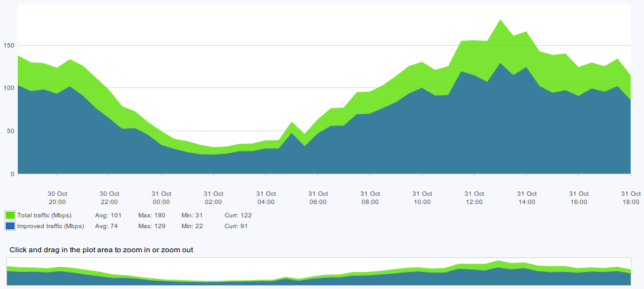The image size is (644, 289).
Task: Click the '31 Oct 00:00' axis label
Action: 161,198
